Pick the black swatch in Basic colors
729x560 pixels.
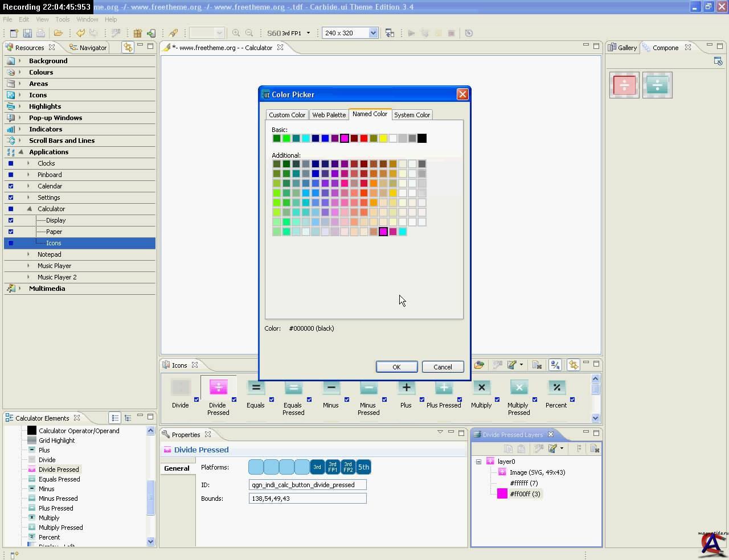click(422, 138)
